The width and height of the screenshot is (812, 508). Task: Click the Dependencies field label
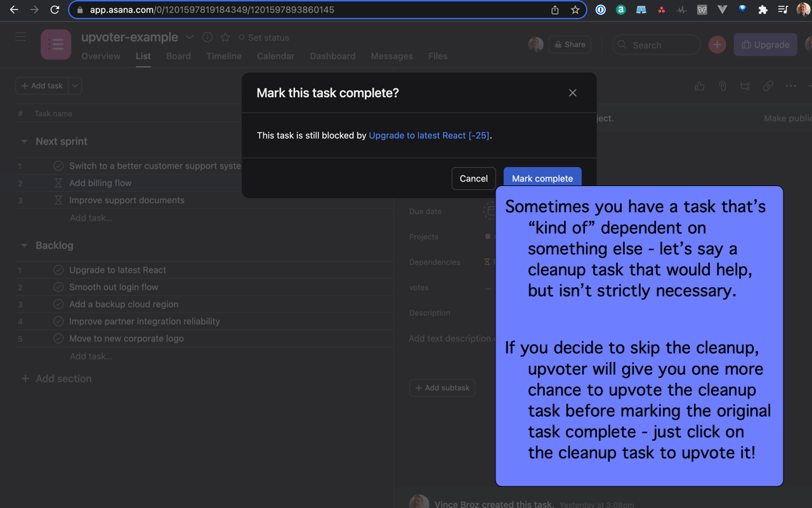coord(435,262)
